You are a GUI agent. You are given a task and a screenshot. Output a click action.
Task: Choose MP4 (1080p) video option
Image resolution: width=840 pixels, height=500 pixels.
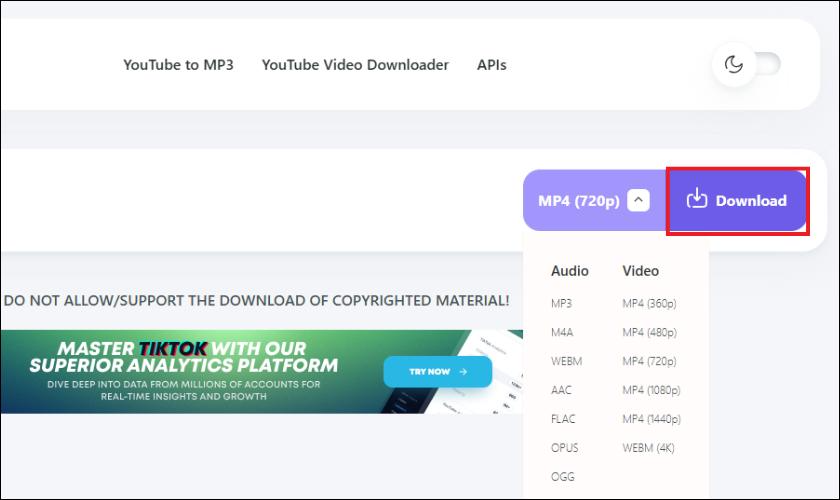(x=651, y=390)
